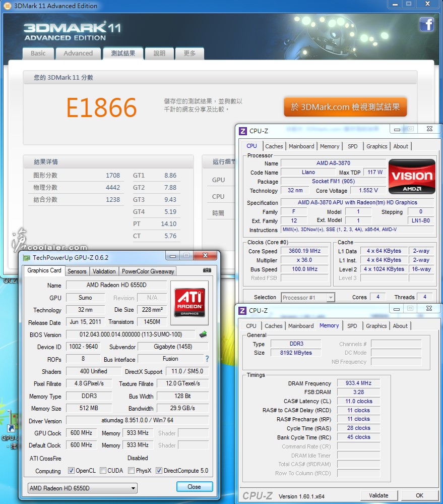Click the AMD Vision logo in CPU-Z
Image resolution: width=443 pixels, height=504 pixels.
tap(412, 177)
